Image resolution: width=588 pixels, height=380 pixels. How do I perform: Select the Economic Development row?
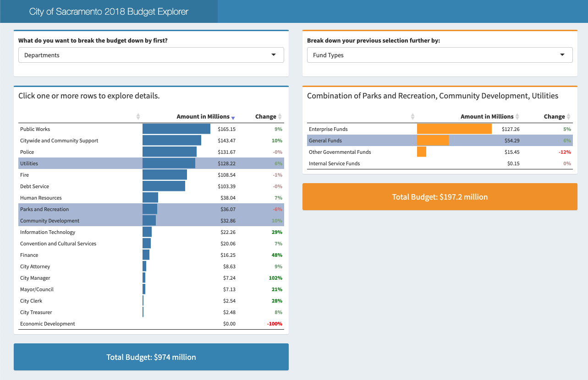point(151,324)
